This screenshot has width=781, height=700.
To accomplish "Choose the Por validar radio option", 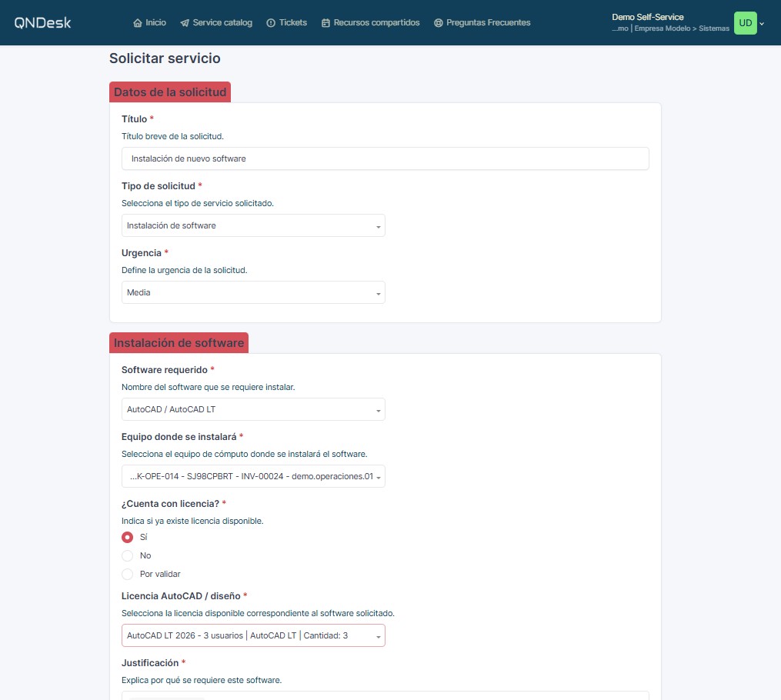I will [128, 574].
